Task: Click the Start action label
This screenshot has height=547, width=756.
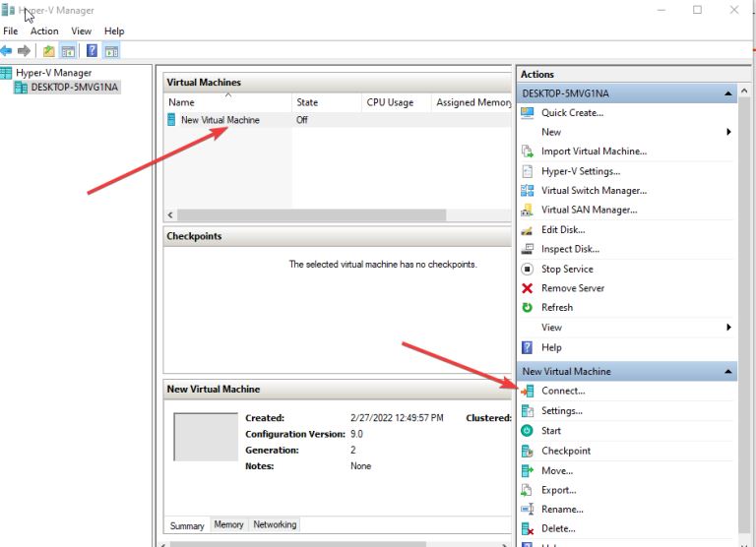Action: [551, 431]
